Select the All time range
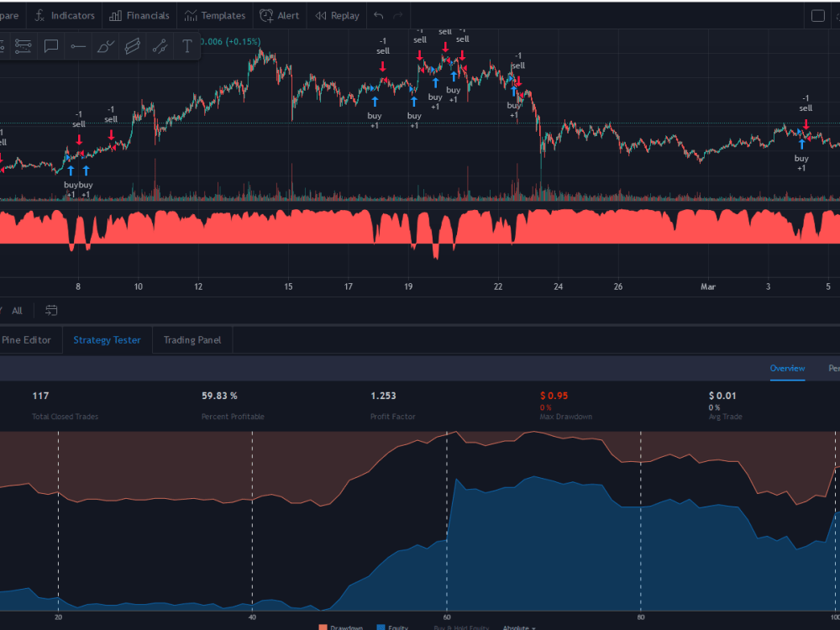Viewport: 840px width, 630px height. [x=16, y=310]
